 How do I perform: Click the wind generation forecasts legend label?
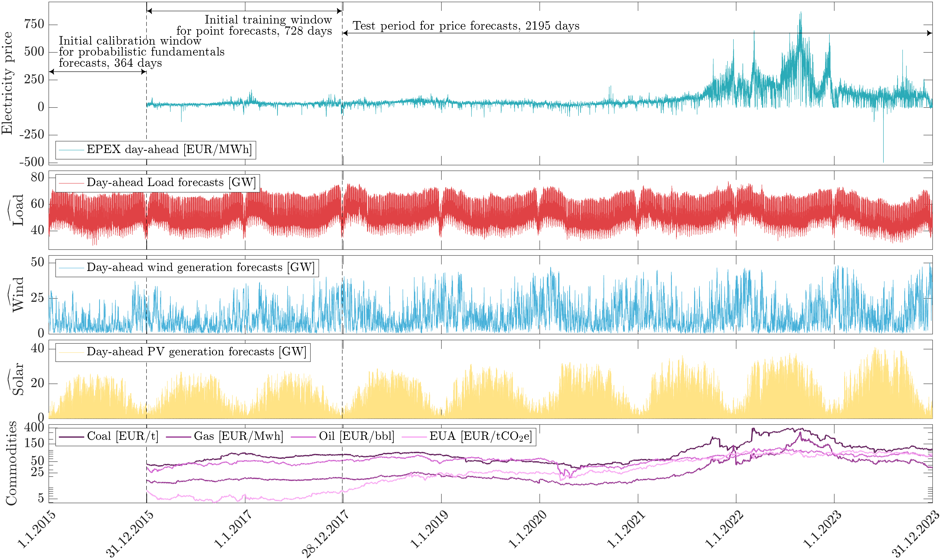[x=200, y=268]
